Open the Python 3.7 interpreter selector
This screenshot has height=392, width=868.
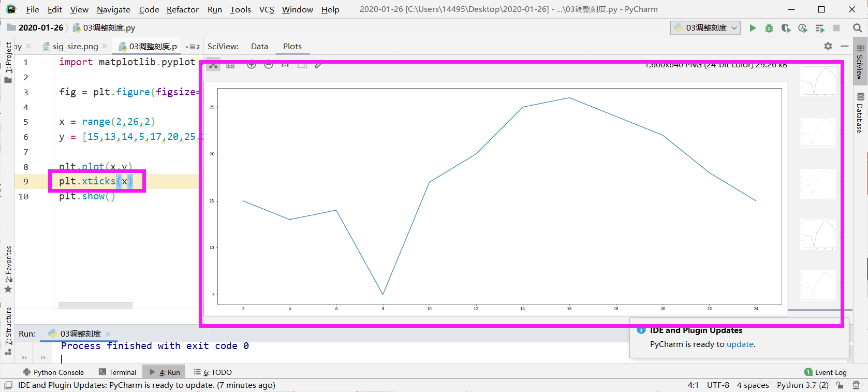tap(802, 385)
